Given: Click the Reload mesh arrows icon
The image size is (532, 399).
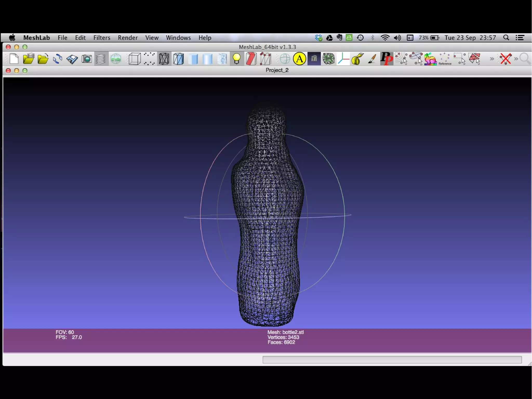Looking at the screenshot, I should tap(57, 59).
